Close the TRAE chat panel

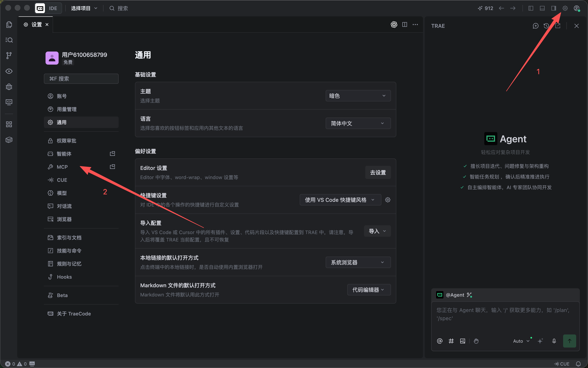[577, 26]
